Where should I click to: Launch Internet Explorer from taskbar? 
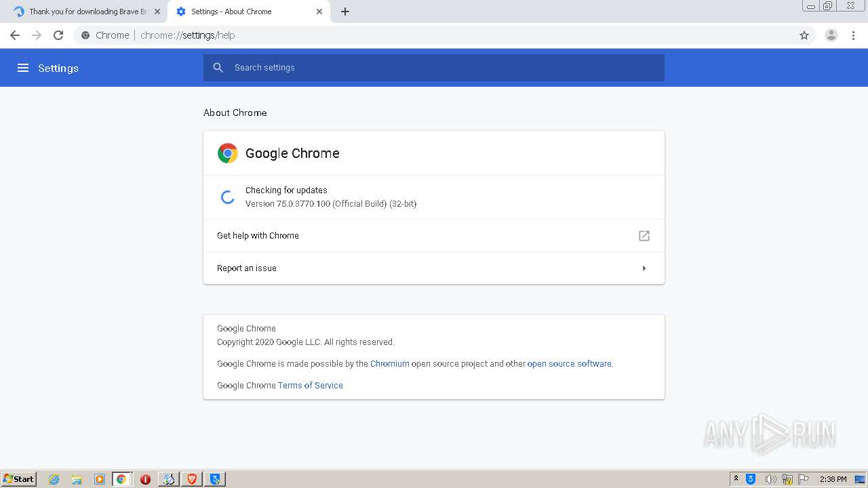(54, 479)
